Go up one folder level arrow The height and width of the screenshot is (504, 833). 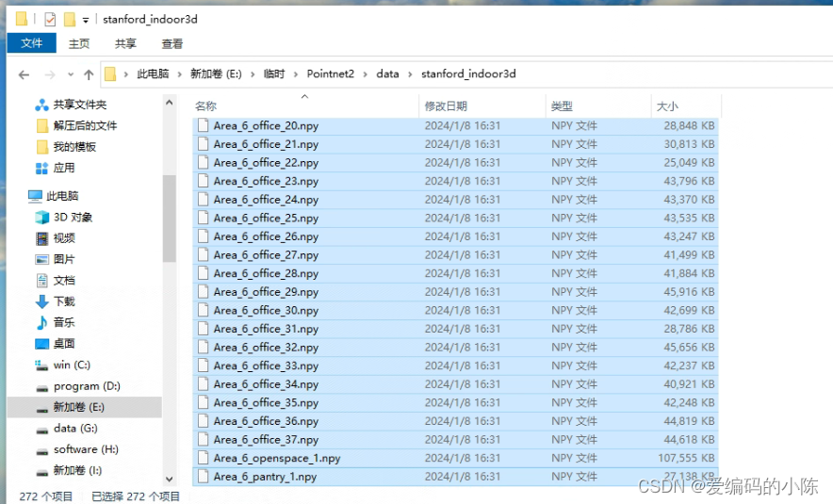(x=89, y=74)
